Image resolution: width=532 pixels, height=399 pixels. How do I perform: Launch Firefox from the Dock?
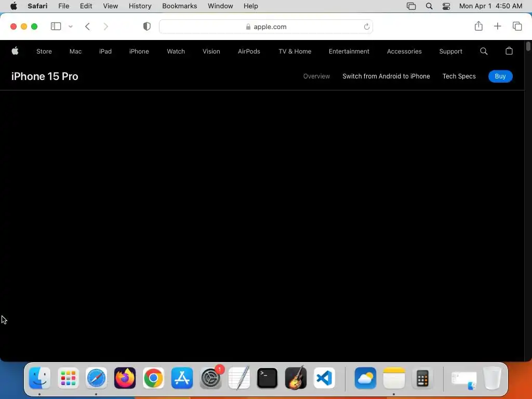click(125, 378)
